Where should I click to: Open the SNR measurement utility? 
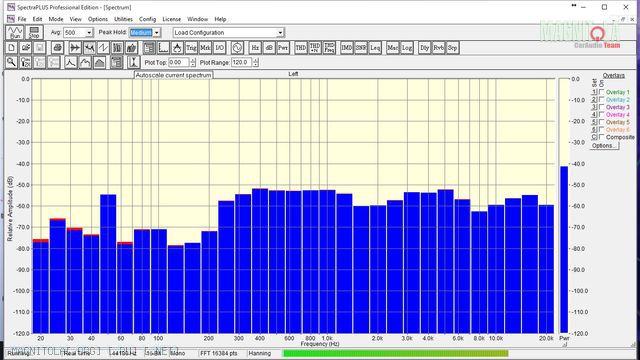click(361, 48)
